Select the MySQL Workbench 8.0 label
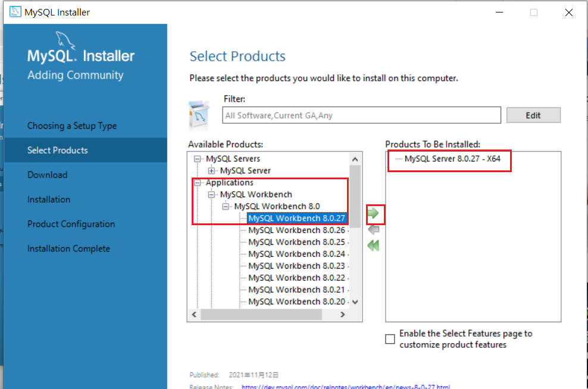This screenshot has height=389, width=588. point(277,207)
